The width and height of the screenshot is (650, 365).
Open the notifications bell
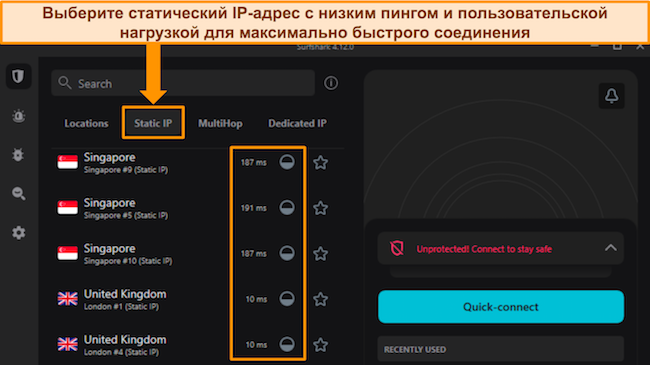point(611,96)
